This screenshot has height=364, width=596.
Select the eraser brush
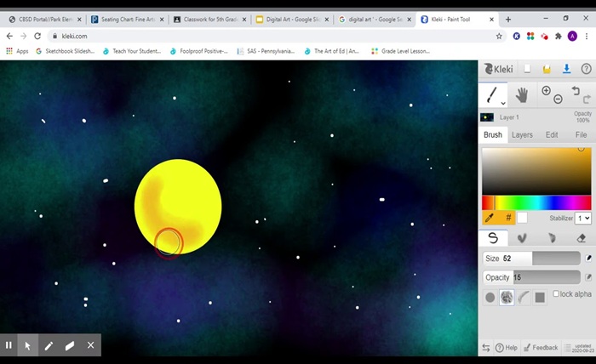pyautogui.click(x=582, y=238)
